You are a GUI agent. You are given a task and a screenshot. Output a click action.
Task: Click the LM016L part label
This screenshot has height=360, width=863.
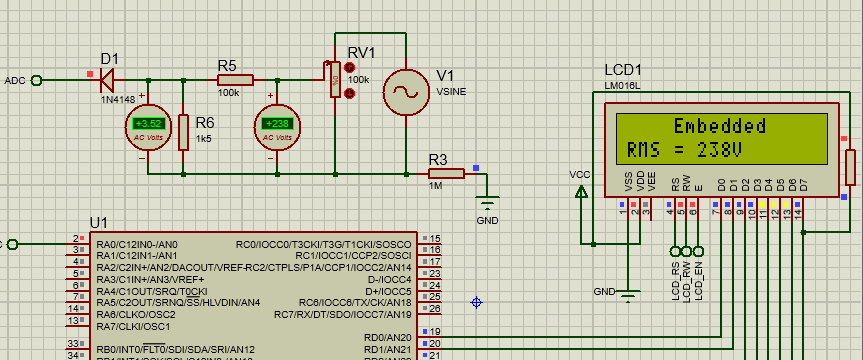(x=622, y=86)
